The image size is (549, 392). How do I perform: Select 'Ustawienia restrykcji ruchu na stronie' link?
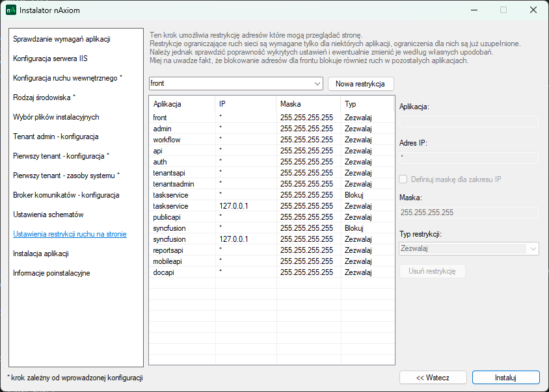tap(70, 234)
